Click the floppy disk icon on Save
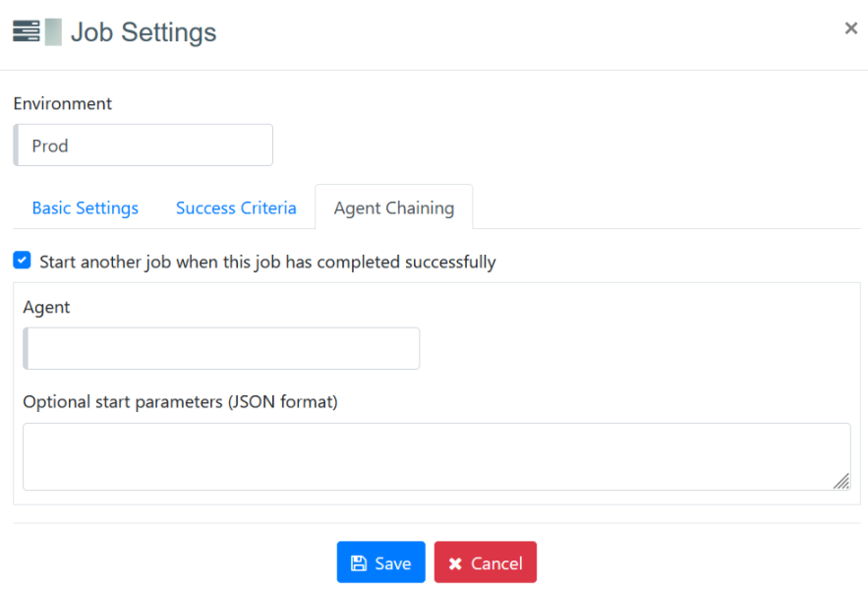This screenshot has height=590, width=868. pos(359,563)
